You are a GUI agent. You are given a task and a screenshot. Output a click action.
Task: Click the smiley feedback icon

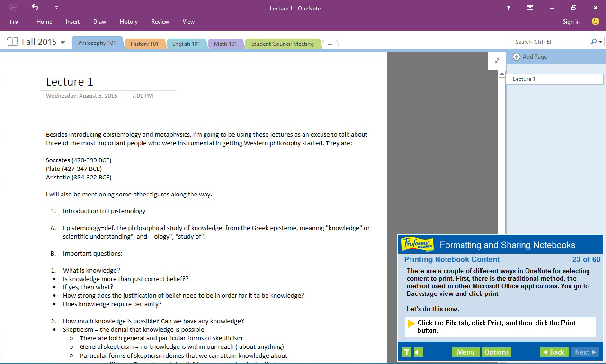(595, 21)
